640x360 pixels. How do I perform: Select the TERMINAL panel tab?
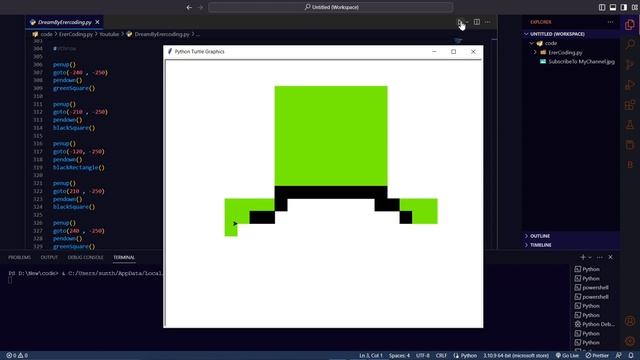(x=124, y=258)
